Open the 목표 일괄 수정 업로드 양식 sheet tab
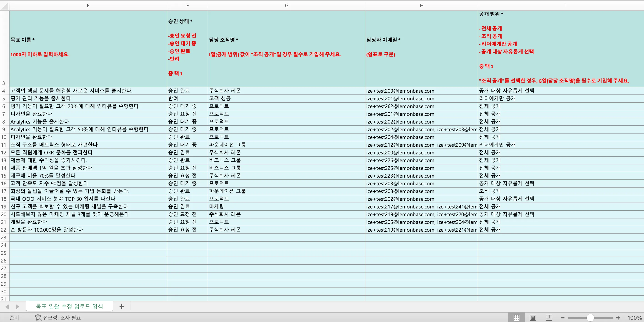Viewport: 644px width, 322px height. pyautogui.click(x=69, y=306)
